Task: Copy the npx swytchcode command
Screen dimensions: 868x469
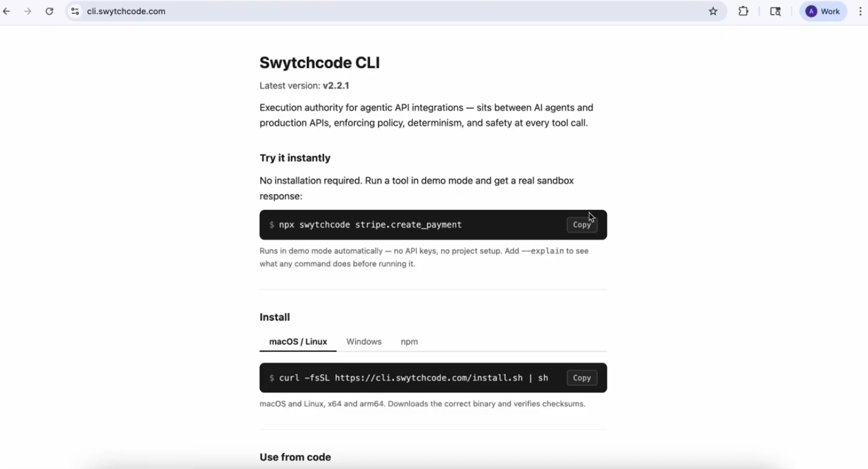Action: click(x=581, y=225)
